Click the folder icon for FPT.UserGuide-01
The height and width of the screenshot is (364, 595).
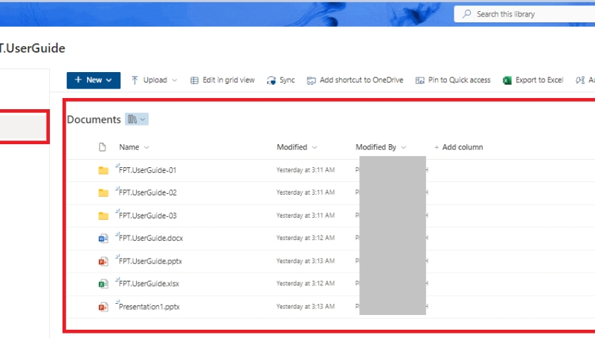point(103,170)
